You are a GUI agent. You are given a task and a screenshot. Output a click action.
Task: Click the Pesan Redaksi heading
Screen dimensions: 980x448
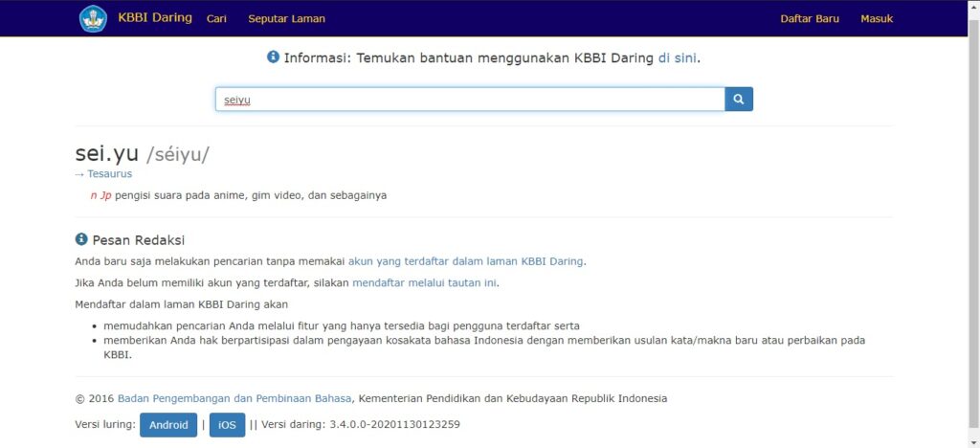pyautogui.click(x=138, y=240)
